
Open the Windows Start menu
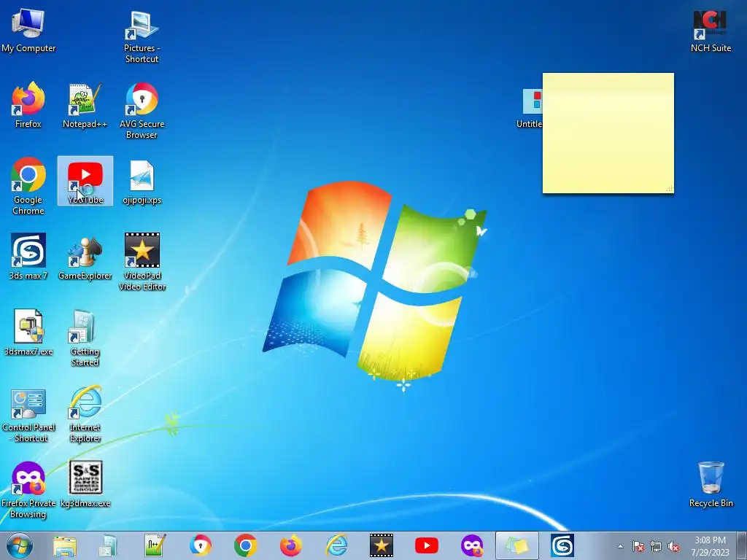coord(20,545)
